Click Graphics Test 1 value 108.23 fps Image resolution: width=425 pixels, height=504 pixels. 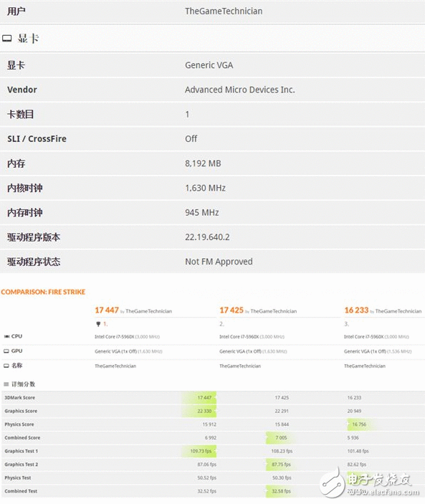(282, 451)
